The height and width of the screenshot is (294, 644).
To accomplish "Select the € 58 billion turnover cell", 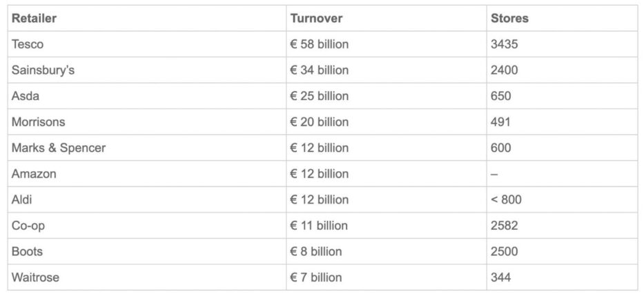I will [x=319, y=44].
